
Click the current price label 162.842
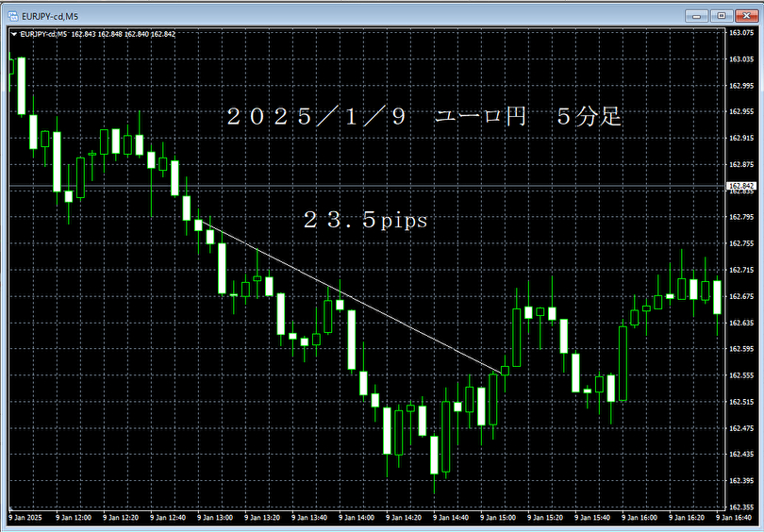click(x=741, y=186)
